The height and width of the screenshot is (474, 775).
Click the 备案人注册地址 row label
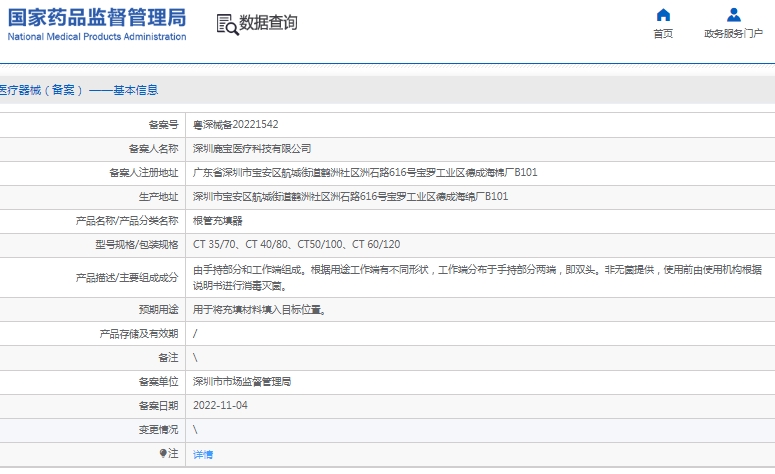click(x=144, y=172)
